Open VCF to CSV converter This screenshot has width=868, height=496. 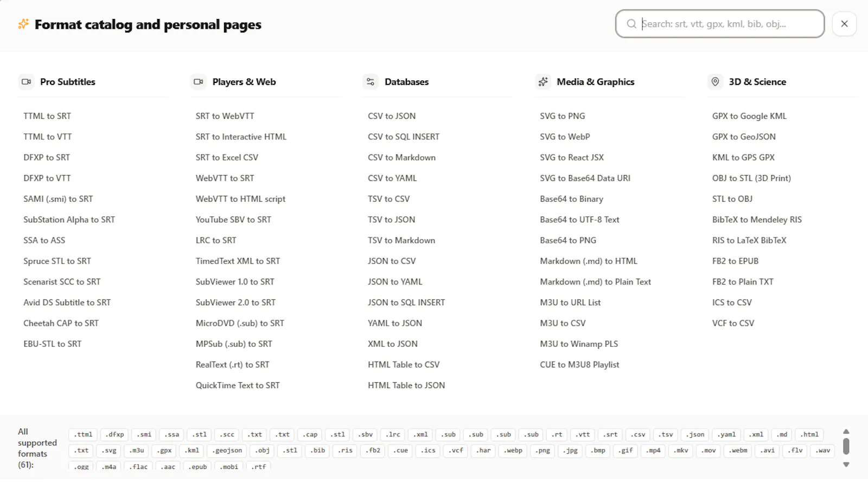[x=733, y=323]
